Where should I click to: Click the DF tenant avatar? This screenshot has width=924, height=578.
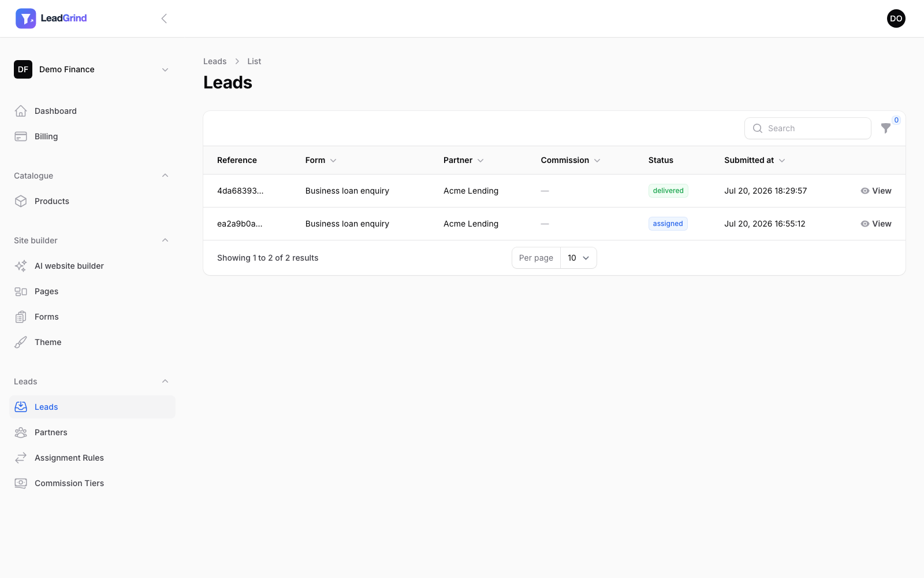(x=23, y=69)
